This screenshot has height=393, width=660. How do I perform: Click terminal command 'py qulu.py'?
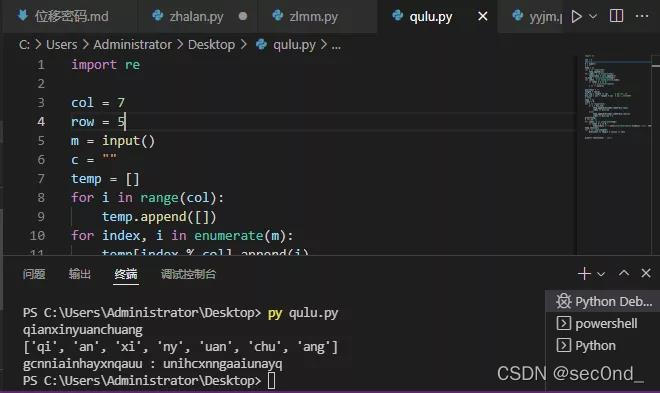tap(303, 313)
